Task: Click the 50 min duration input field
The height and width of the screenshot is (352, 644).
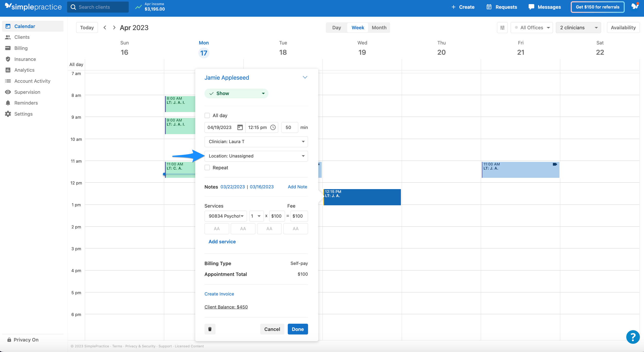Action: 289,127
